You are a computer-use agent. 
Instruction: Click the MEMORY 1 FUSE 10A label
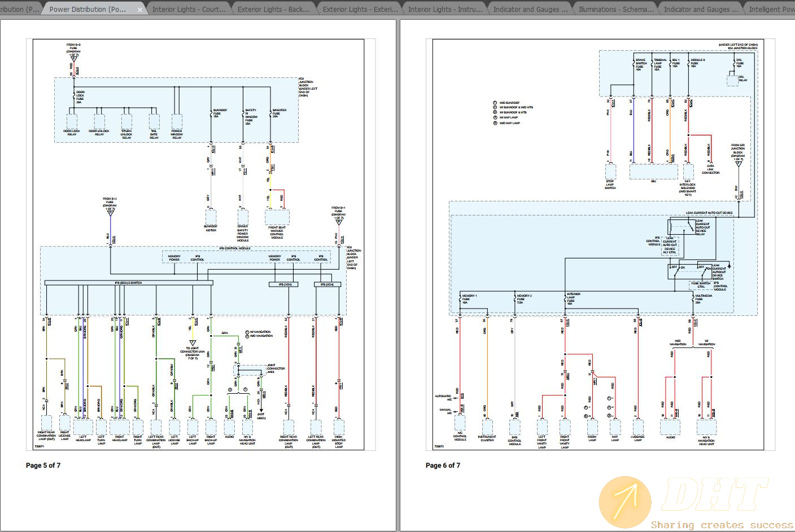point(469,299)
